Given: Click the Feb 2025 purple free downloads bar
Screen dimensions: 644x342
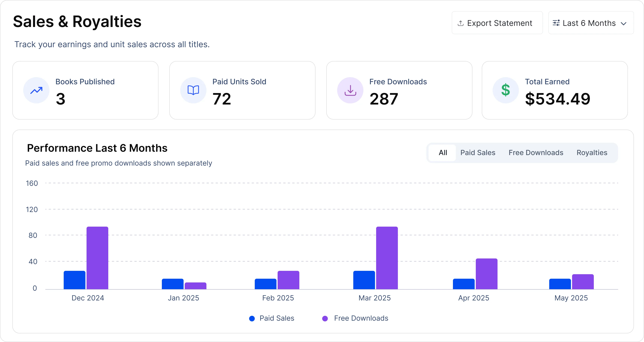Looking at the screenshot, I should click(288, 280).
